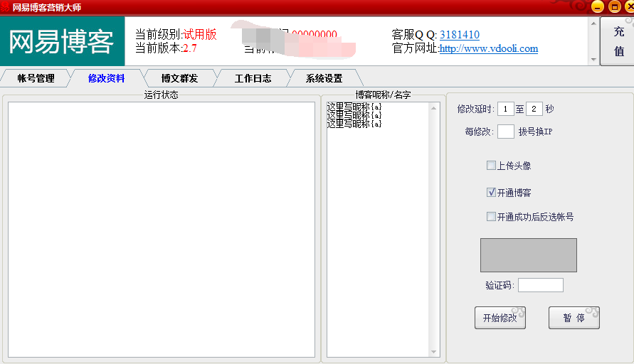Minimize the 网易博客营销大师 window

coord(598,6)
